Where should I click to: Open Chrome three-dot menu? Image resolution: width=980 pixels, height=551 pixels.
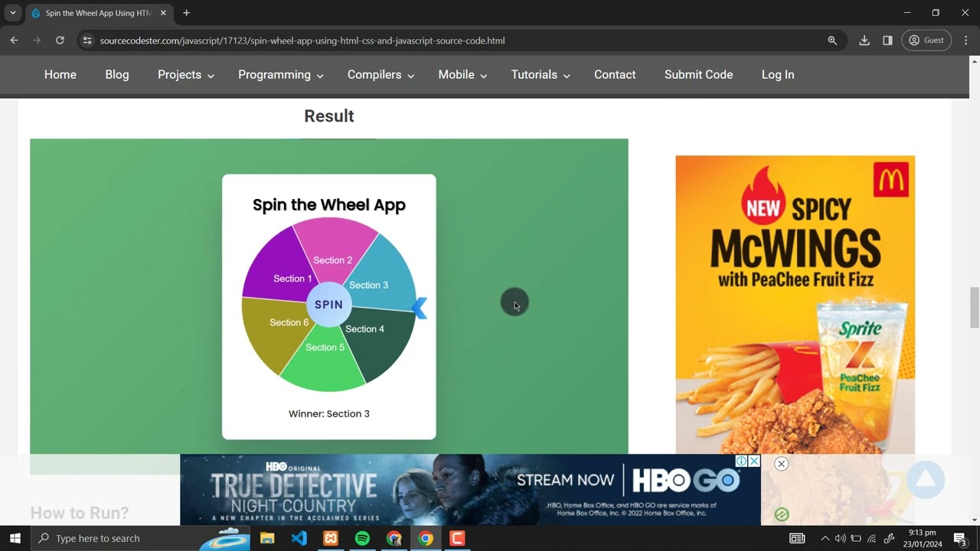pos(966,41)
